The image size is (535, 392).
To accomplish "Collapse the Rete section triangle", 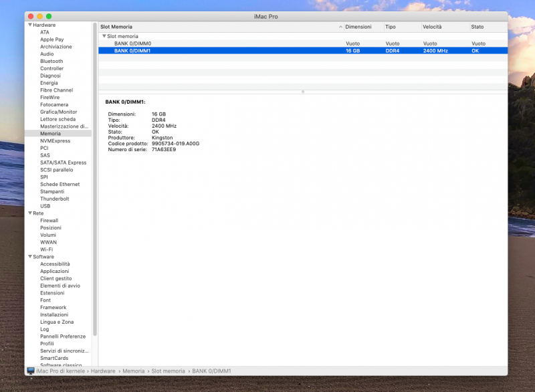I will [29, 213].
